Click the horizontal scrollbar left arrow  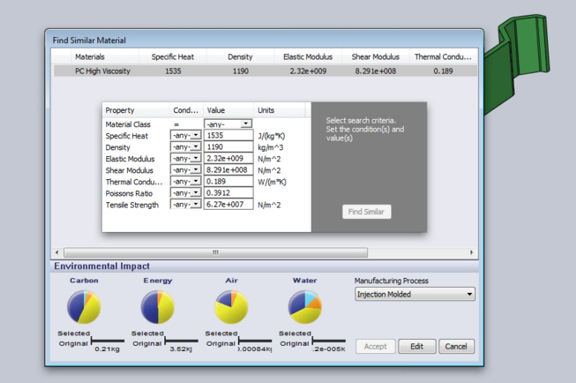(57, 252)
